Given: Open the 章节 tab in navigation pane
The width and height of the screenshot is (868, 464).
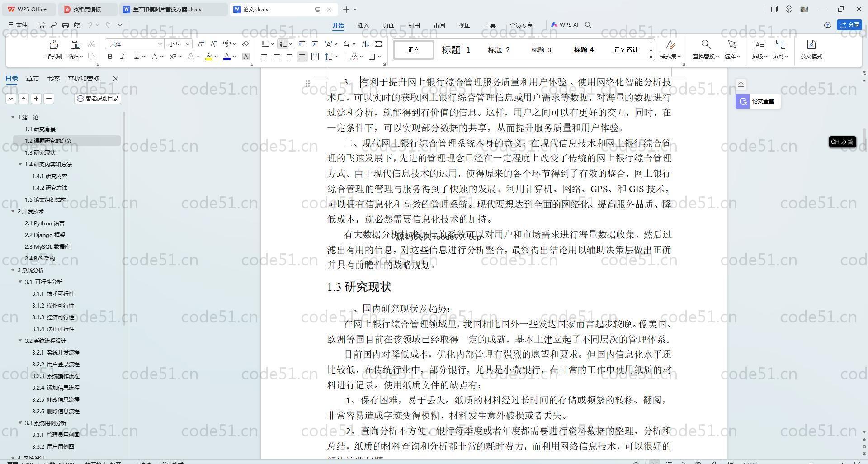Looking at the screenshot, I should coord(32,79).
